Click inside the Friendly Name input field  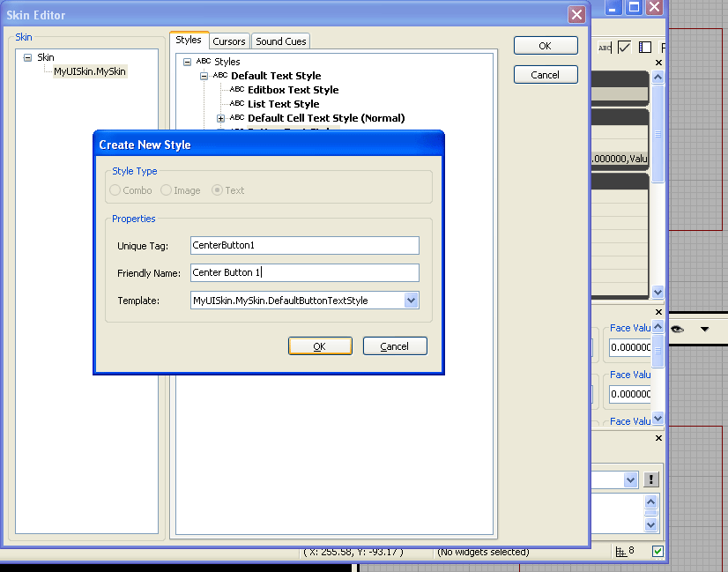304,272
